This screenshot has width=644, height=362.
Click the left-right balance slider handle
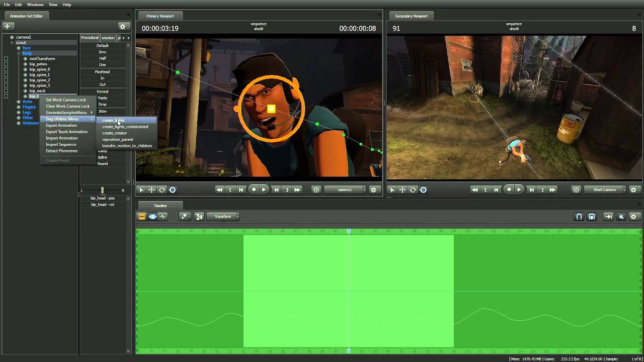pyautogui.click(x=102, y=190)
